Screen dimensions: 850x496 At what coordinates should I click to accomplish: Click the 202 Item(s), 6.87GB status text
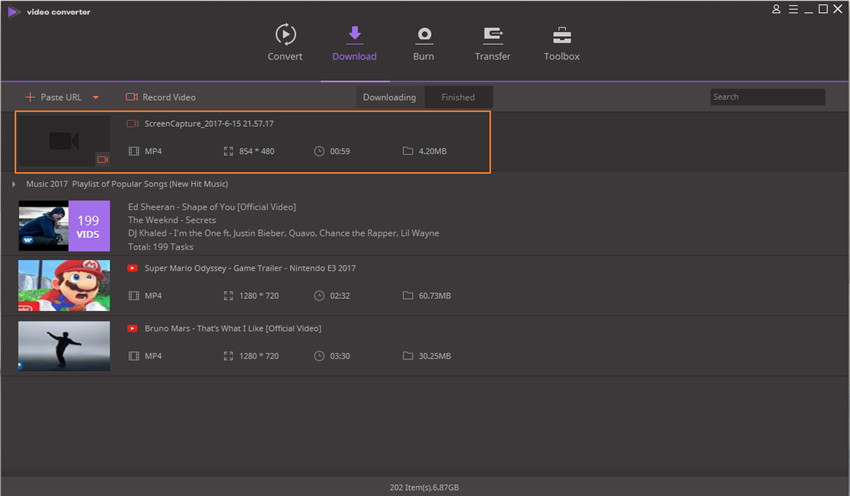click(424, 487)
